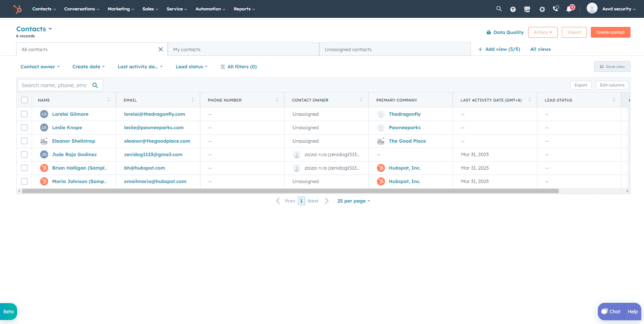This screenshot has height=324, width=644.
Task: Sort by Lead Status column arrows
Action: [614, 100]
